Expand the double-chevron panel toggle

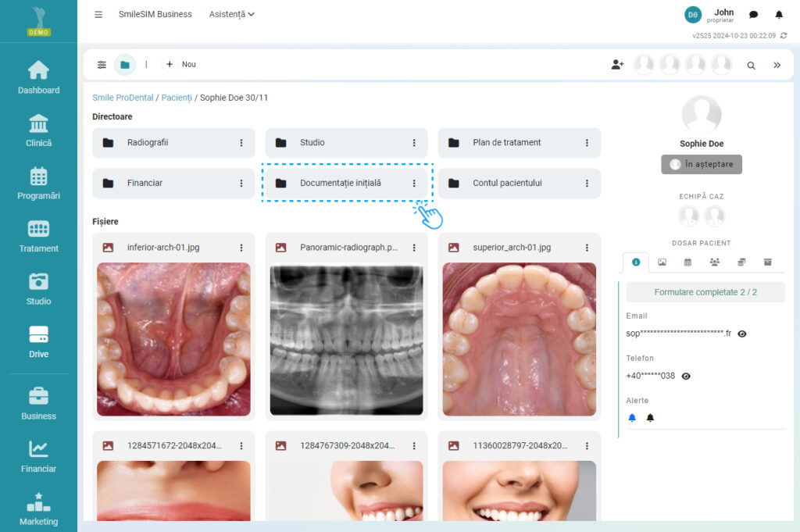click(x=777, y=66)
